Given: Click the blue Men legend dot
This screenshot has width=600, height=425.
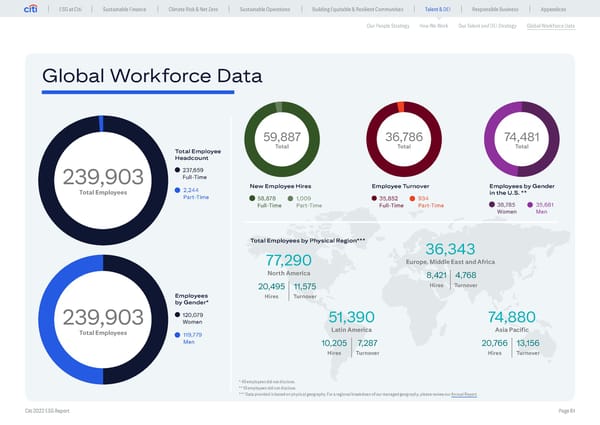Looking at the screenshot, I should (177, 335).
